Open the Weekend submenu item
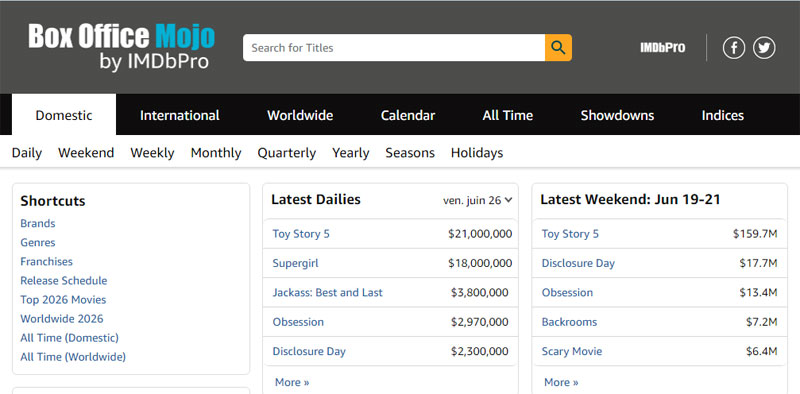Viewport: 800px width, 394px height. (86, 153)
